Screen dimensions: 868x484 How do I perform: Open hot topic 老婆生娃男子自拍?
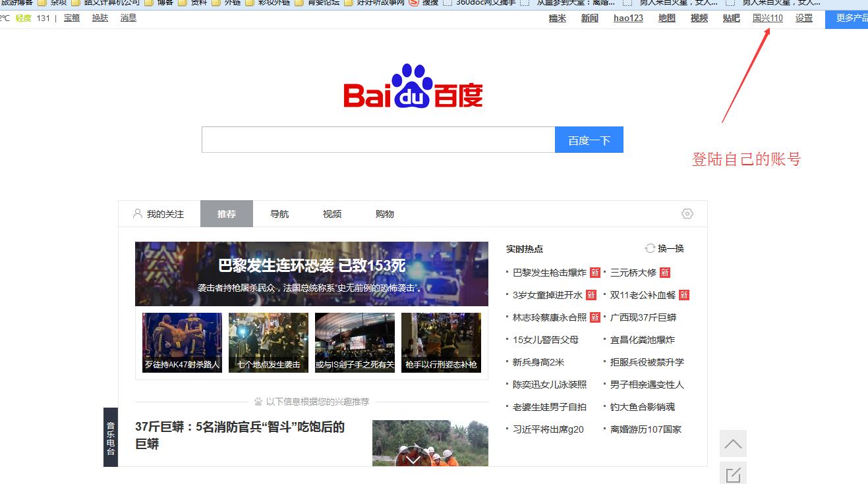click(550, 407)
